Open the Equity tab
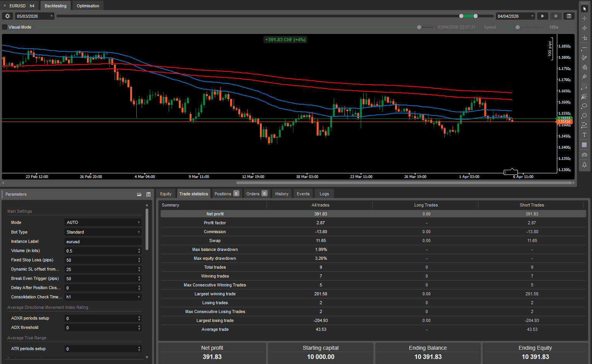The image size is (592, 364). [x=166, y=194]
